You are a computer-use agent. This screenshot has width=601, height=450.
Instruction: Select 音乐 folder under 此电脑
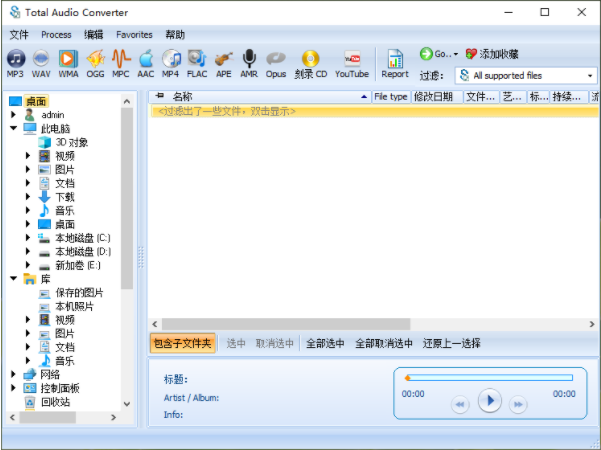point(65,210)
